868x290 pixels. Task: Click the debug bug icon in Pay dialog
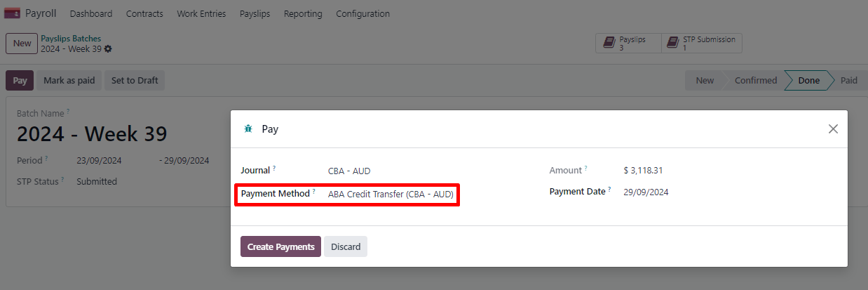(x=247, y=129)
